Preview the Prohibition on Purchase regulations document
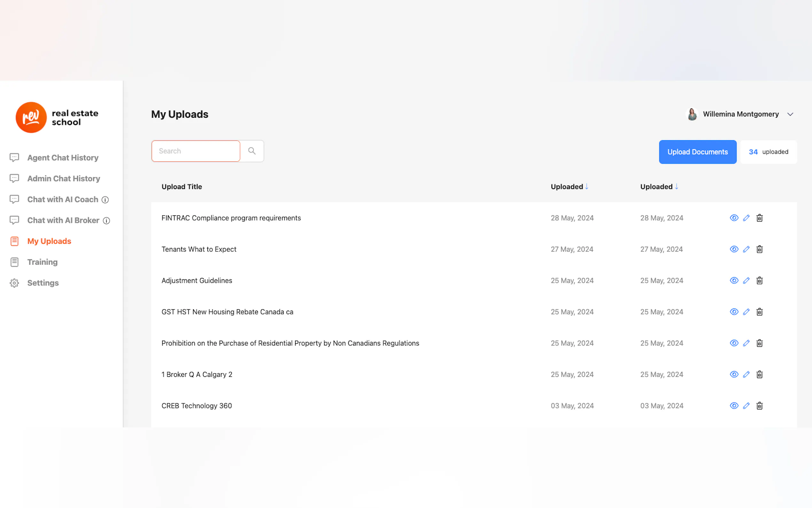This screenshot has width=812, height=508. (x=734, y=343)
